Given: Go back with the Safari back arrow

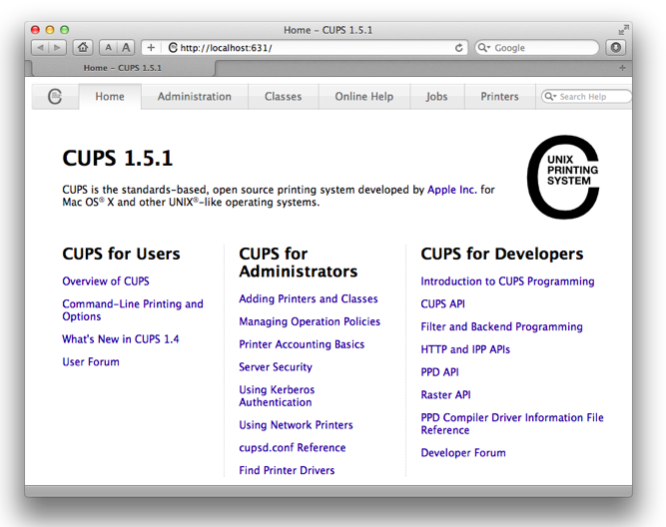Looking at the screenshot, I should point(40,48).
